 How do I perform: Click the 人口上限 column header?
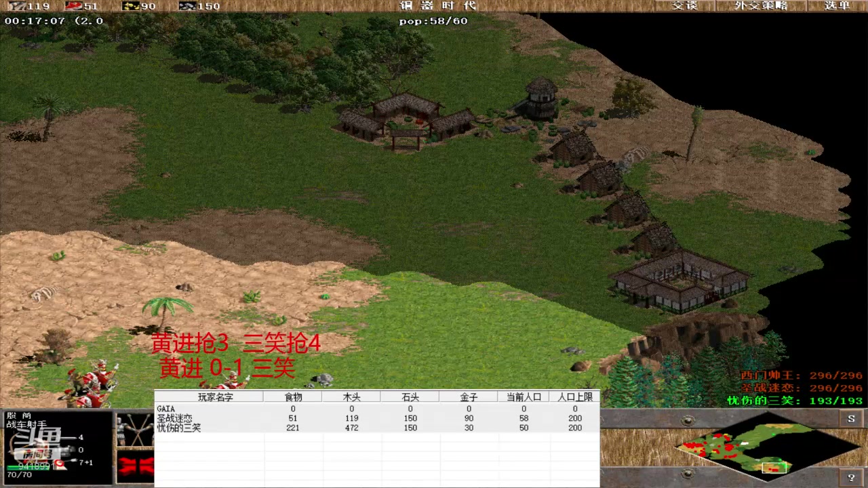pyautogui.click(x=575, y=397)
